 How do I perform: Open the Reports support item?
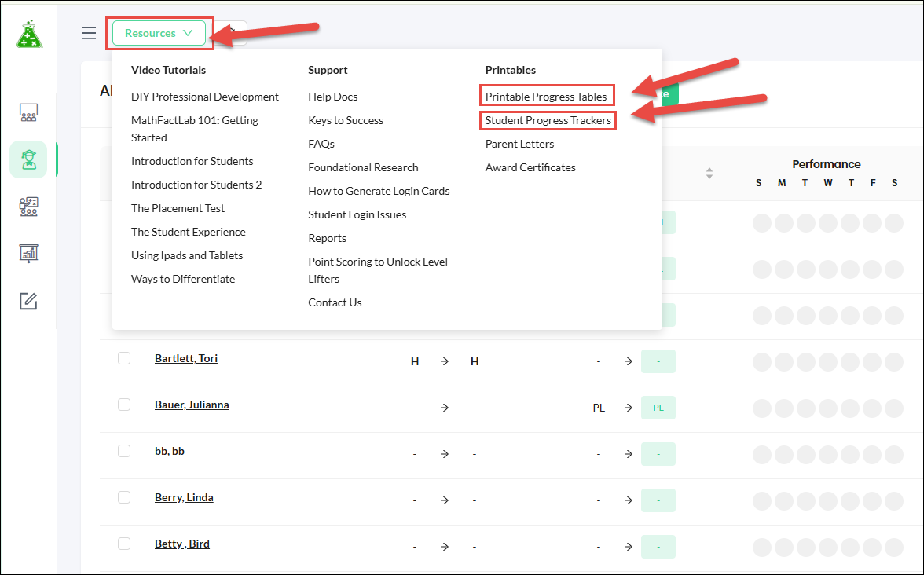click(x=327, y=238)
